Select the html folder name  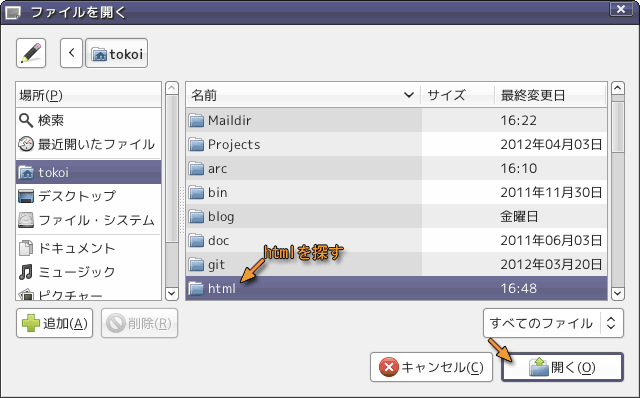click(x=222, y=288)
